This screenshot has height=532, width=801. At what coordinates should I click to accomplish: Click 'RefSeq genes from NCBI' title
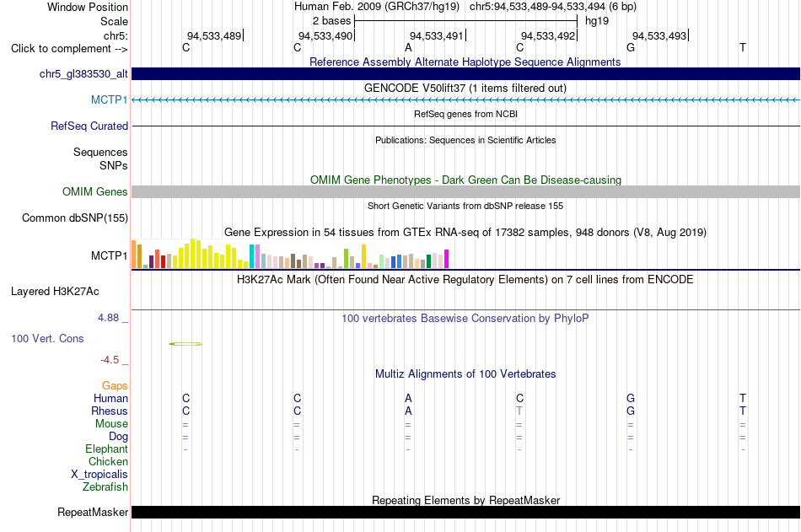(x=465, y=114)
